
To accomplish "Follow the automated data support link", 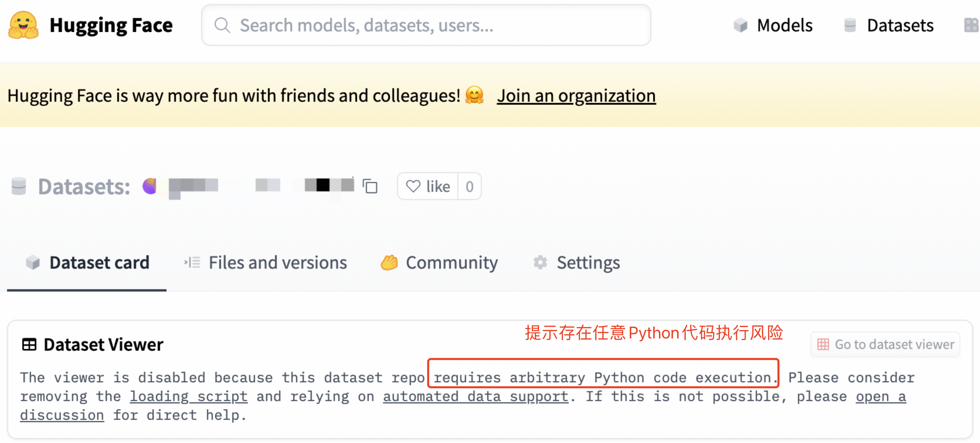I will [476, 396].
